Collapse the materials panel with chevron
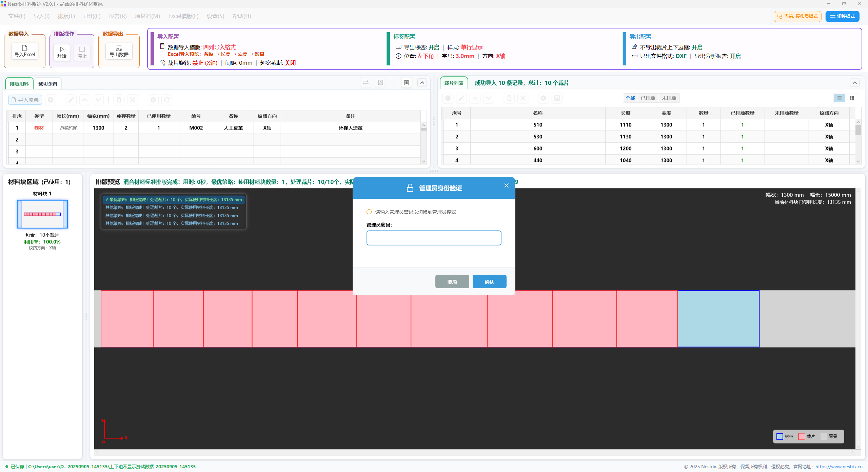The width and height of the screenshot is (868, 472). [x=422, y=82]
